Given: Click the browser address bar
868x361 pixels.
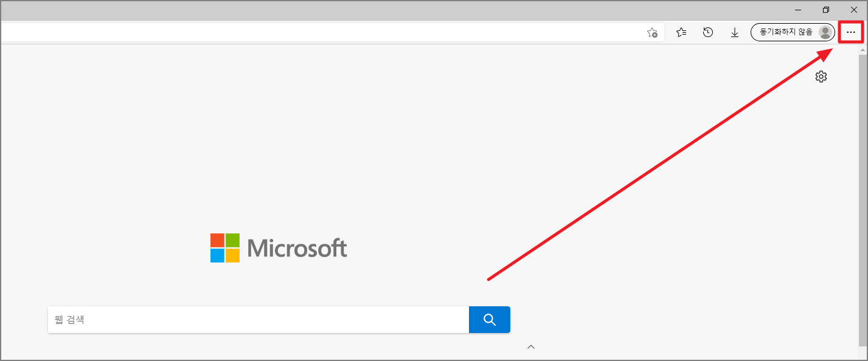Looking at the screenshot, I should 332,32.
